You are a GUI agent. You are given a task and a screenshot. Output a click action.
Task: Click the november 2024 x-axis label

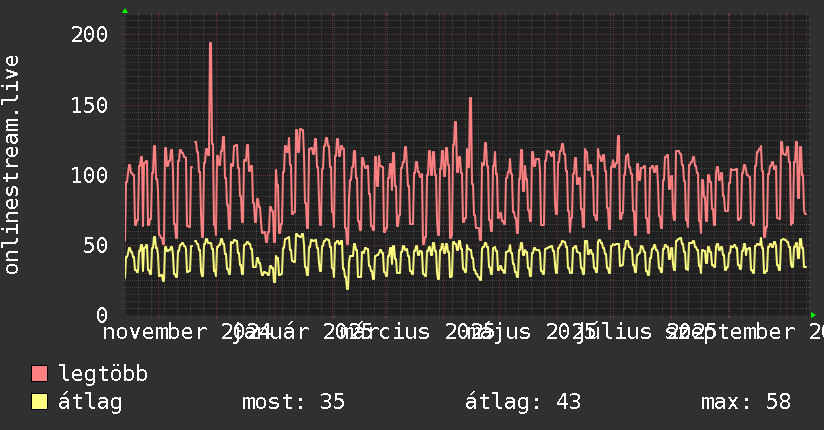tap(187, 332)
